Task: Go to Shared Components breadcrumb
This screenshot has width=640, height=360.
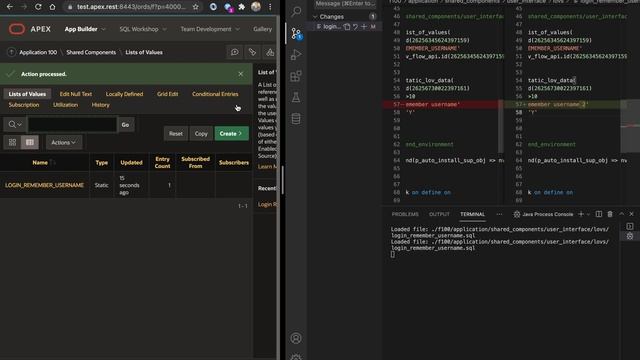Action: point(91,52)
